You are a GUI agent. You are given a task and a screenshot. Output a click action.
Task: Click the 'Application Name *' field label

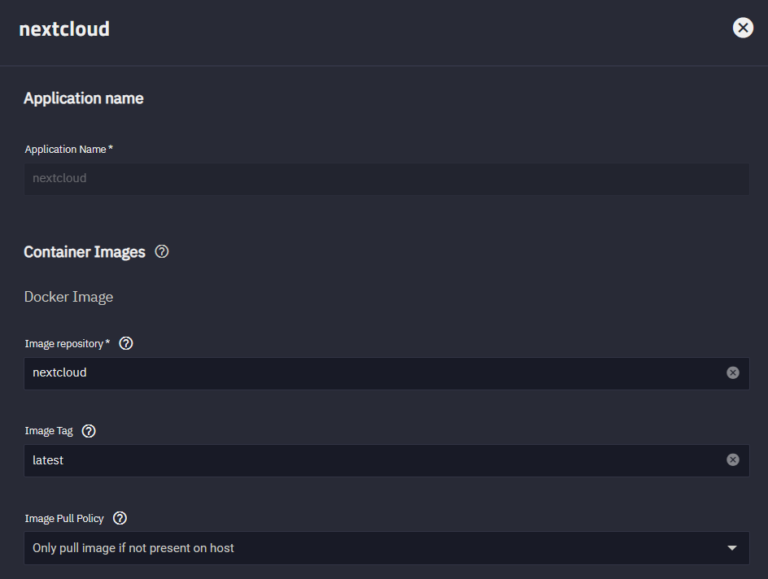pos(68,149)
